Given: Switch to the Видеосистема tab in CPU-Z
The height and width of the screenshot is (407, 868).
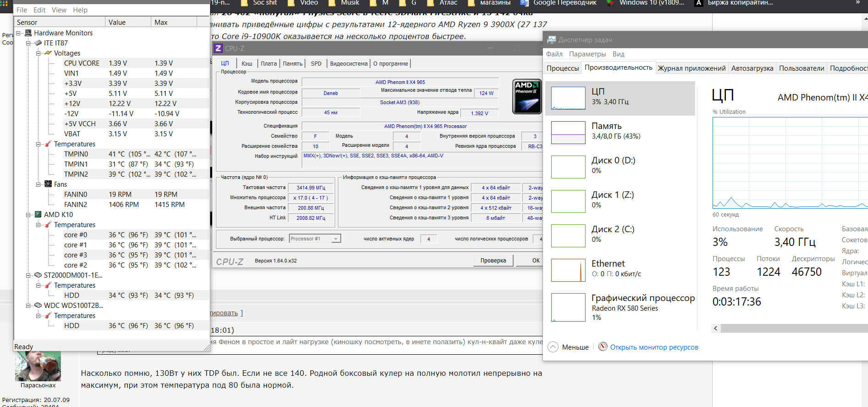Looking at the screenshot, I should 349,64.
